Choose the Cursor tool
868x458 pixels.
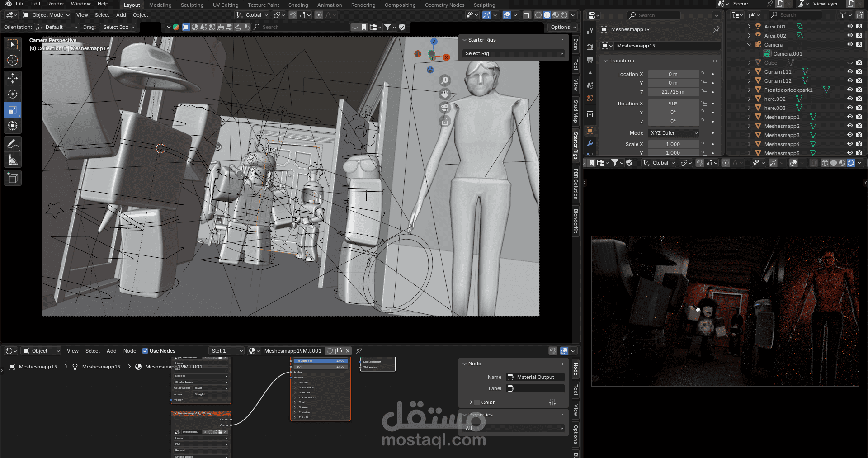coord(13,60)
